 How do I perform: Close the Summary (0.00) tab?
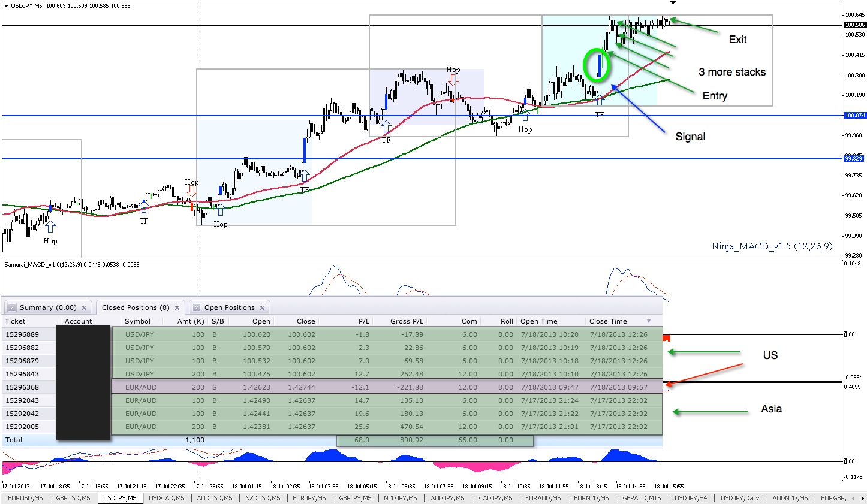pos(85,308)
